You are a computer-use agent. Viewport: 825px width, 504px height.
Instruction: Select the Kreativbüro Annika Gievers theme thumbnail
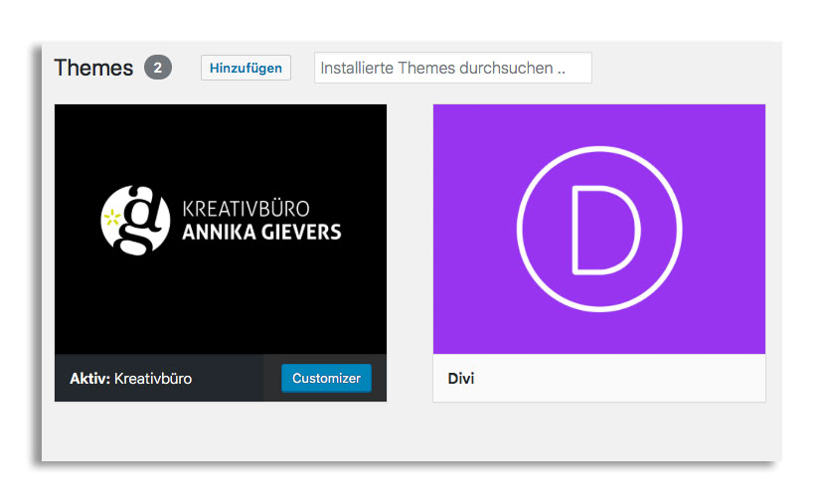click(x=221, y=230)
